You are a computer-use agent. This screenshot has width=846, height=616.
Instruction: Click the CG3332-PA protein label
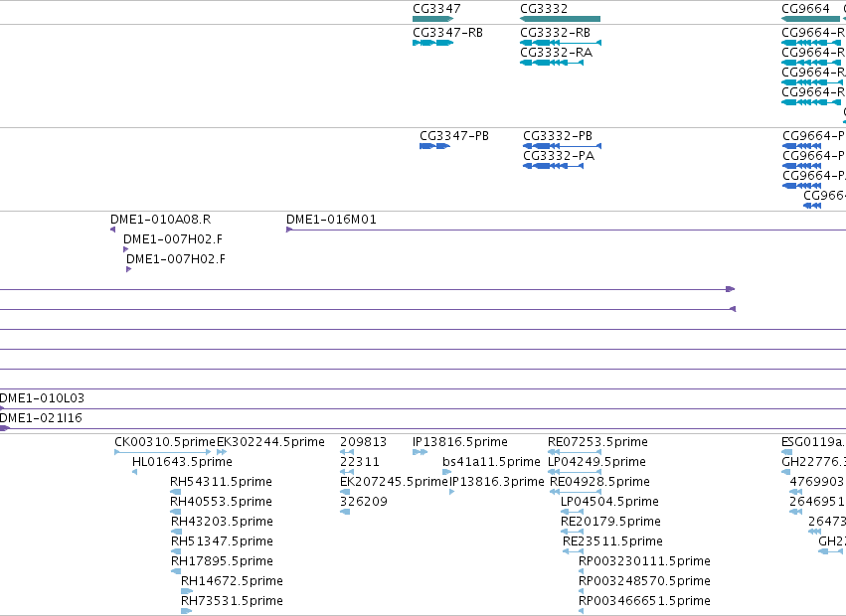tap(559, 156)
